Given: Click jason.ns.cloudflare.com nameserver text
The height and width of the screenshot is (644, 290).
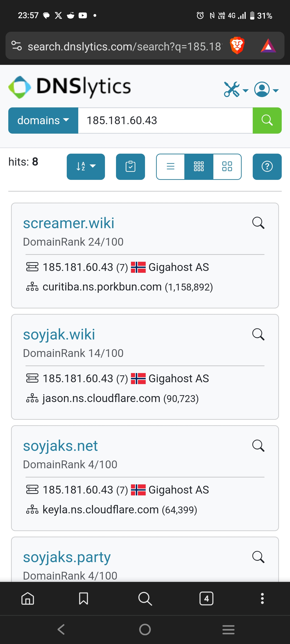Looking at the screenshot, I should (101, 398).
